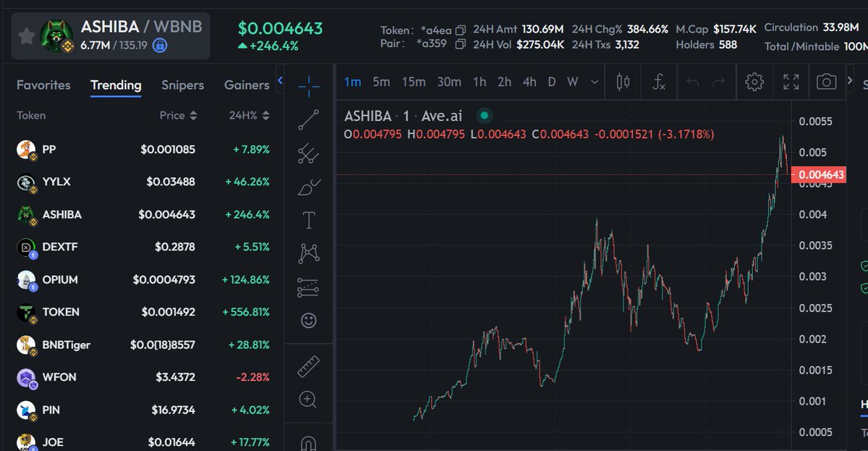Viewport: 868px width, 451px height.
Task: Undo the last chart action
Action: [x=693, y=82]
